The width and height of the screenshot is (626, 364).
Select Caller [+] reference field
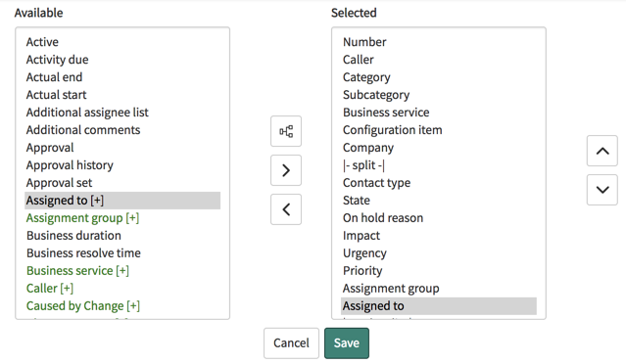tap(122, 288)
